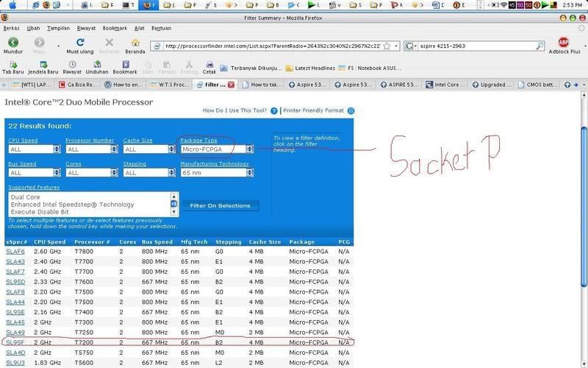The height and width of the screenshot is (368, 588).
Task: Open the Latest Headlines bookmark
Action: tap(310, 68)
